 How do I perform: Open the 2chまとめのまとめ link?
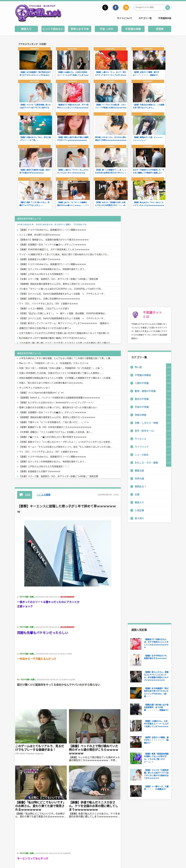point(25,224)
